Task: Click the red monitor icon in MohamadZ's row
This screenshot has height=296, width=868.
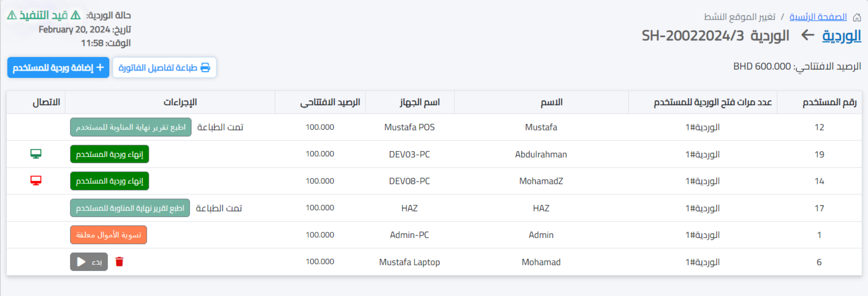Action: coord(36,181)
